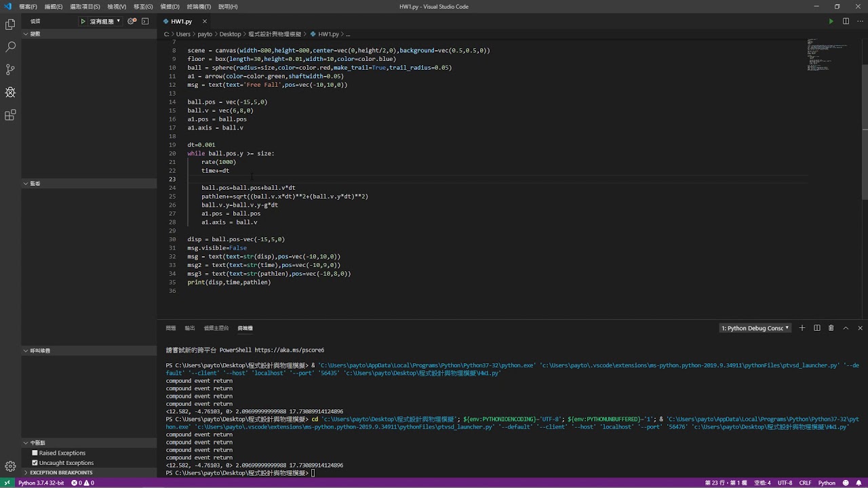Open editor More Actions ellipsis
Screen dimensions: 868x488
(x=860, y=22)
